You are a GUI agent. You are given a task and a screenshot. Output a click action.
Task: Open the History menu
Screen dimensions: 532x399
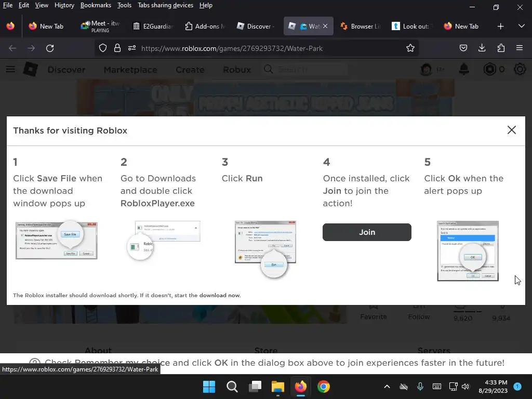(x=64, y=5)
